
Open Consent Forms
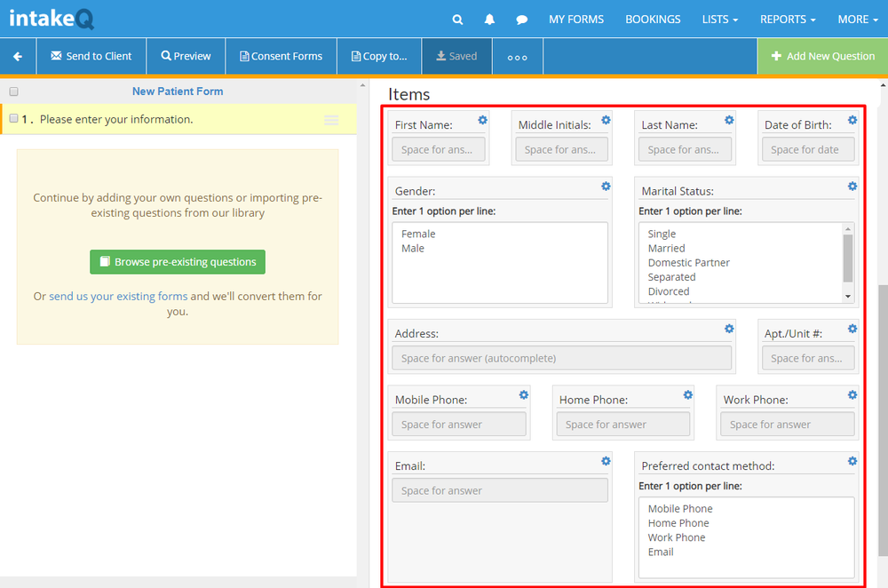pyautogui.click(x=281, y=56)
